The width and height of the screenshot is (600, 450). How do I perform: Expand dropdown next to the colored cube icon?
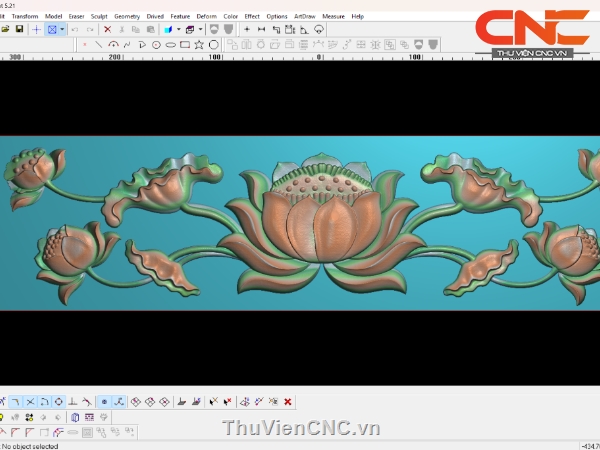point(177,30)
